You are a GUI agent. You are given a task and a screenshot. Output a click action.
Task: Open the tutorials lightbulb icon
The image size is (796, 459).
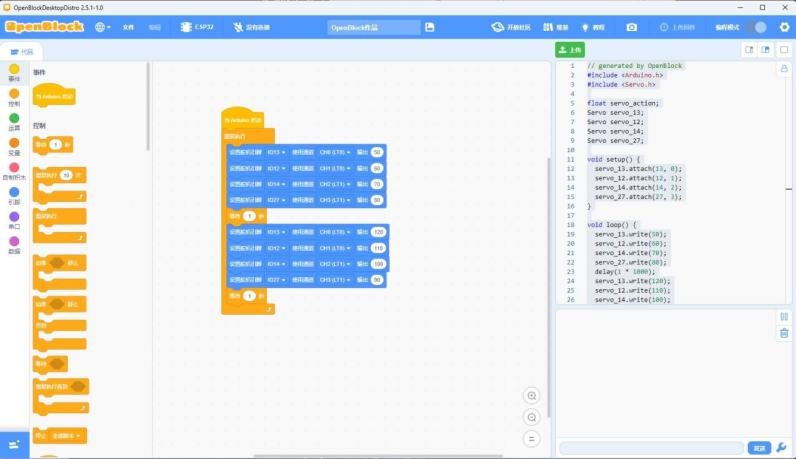[593, 27]
